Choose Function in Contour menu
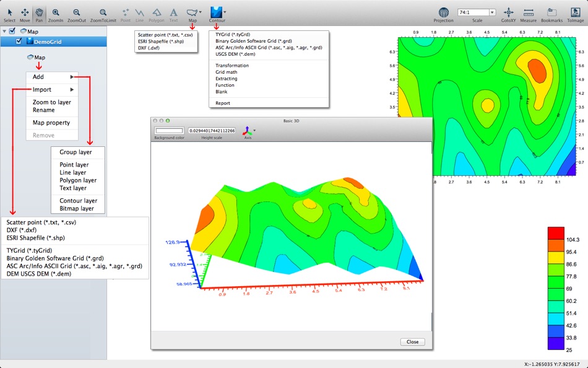588x368 pixels. tap(225, 85)
